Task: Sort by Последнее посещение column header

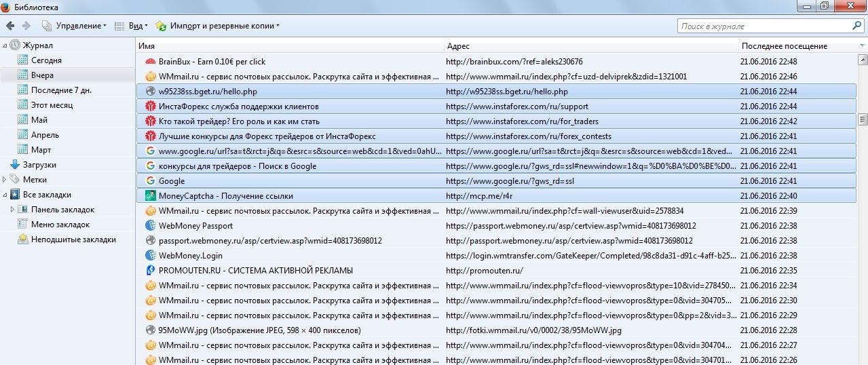Action: (x=798, y=46)
